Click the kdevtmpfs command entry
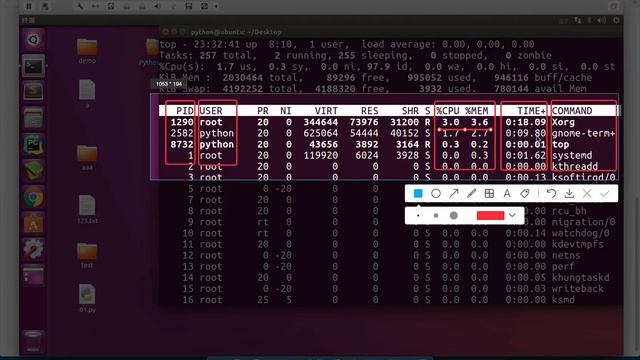 point(578,244)
